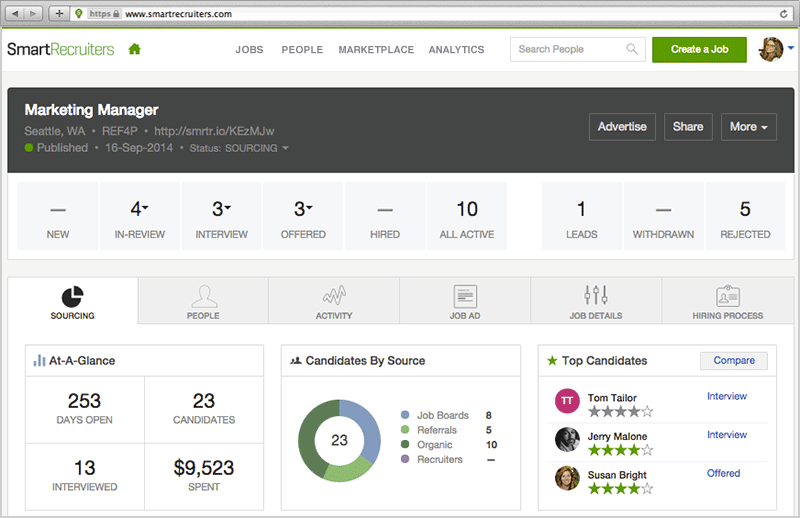This screenshot has width=800, height=518.
Task: Click the Top Candidates star icon
Action: pos(552,361)
